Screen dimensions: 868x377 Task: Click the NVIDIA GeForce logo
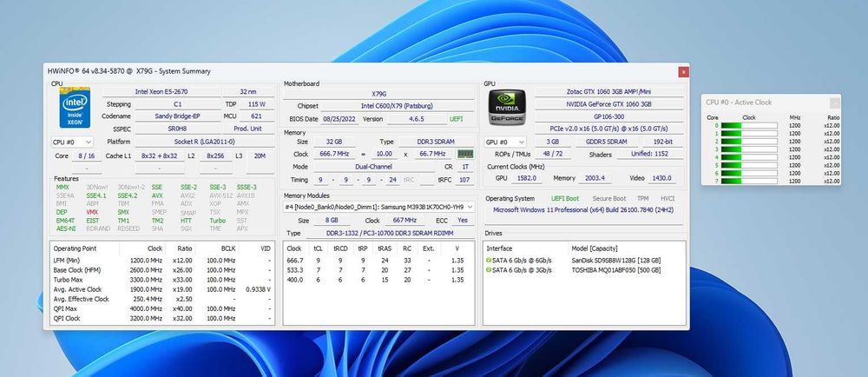pyautogui.click(x=507, y=108)
